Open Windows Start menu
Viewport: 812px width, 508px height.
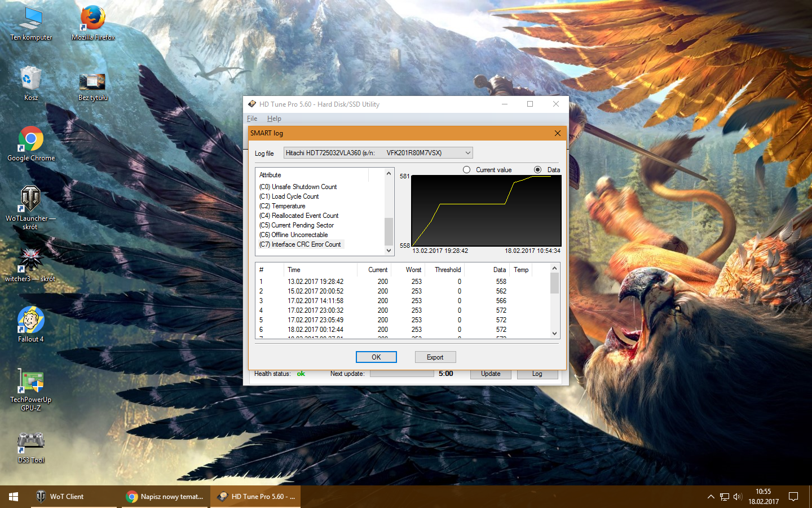coord(14,497)
